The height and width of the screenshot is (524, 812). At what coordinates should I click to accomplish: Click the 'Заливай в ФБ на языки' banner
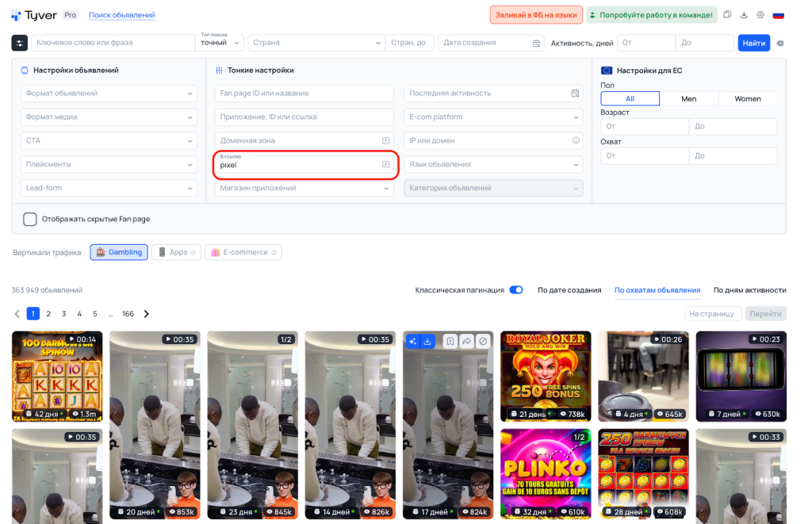[x=536, y=15]
